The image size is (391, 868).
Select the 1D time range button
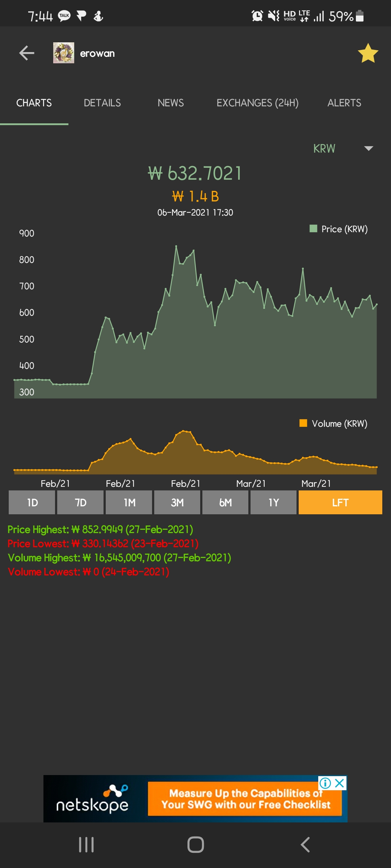pyautogui.click(x=32, y=502)
